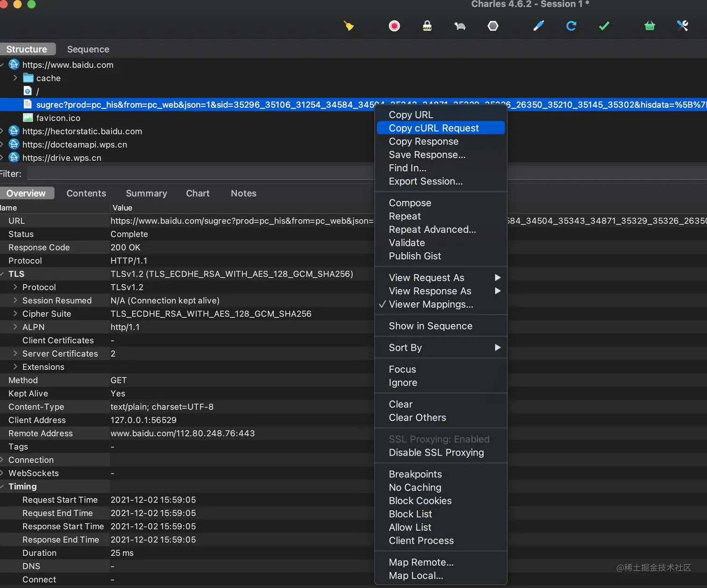Choose Disable SSL Proxying menu item

tap(440, 452)
